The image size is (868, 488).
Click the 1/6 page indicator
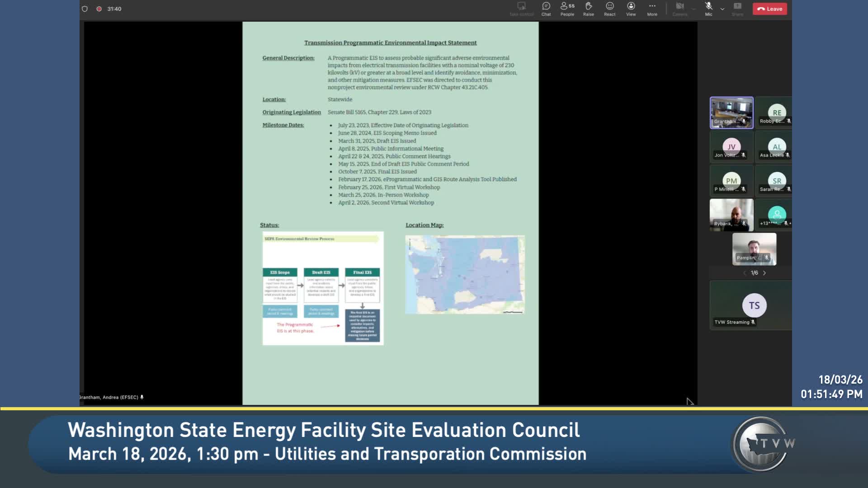754,273
